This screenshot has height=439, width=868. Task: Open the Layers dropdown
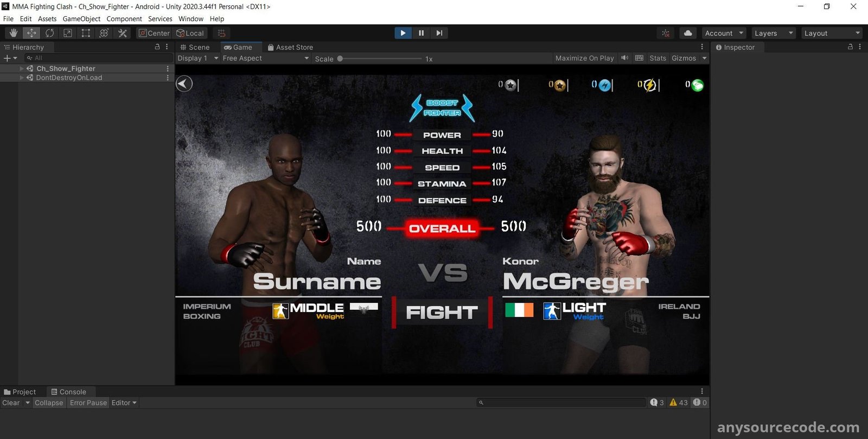pos(773,33)
